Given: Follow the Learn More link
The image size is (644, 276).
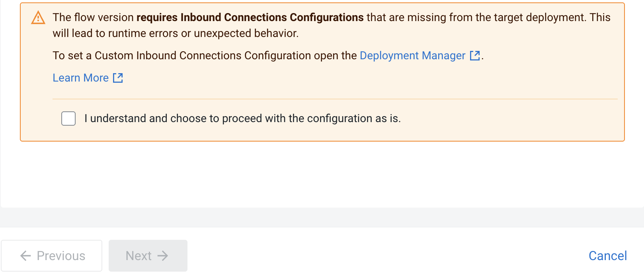Looking at the screenshot, I should 81,78.
